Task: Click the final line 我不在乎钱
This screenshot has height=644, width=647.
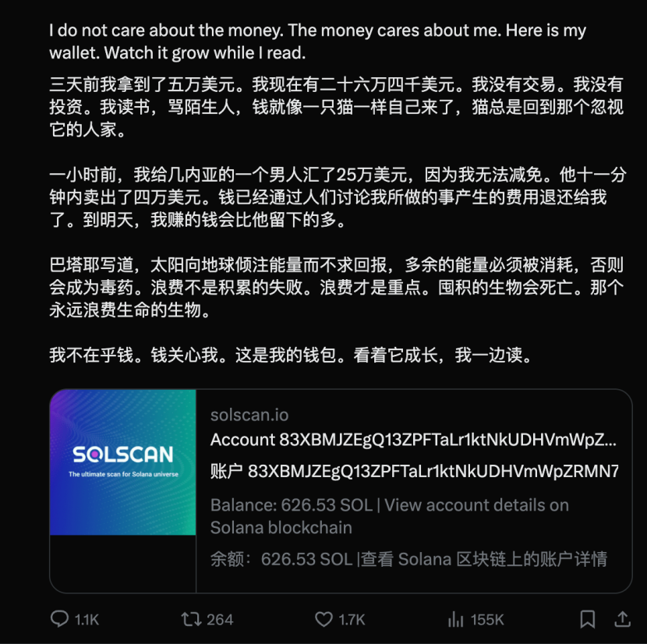Action: pyautogui.click(x=291, y=355)
